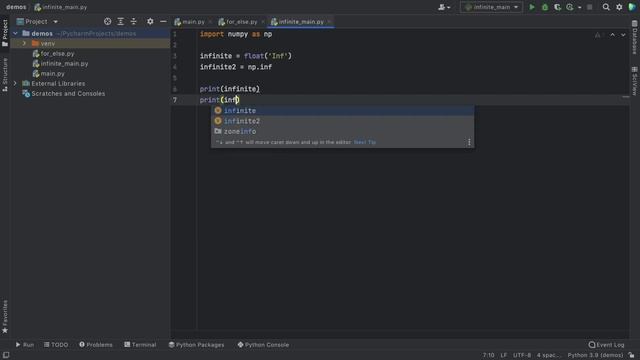Screen dimensions: 640x360
Task: Choose 'infinite2' completion suggestion
Action: pyautogui.click(x=342, y=121)
